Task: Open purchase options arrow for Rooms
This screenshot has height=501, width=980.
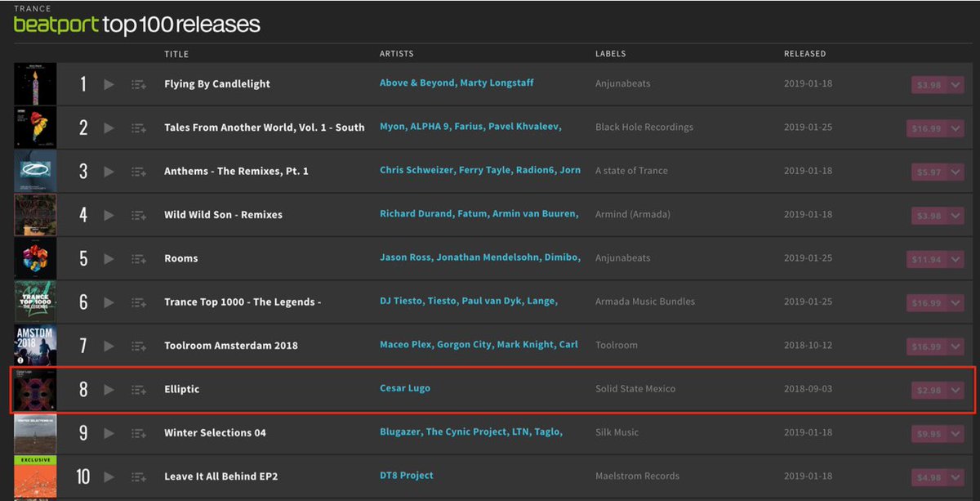Action: [x=956, y=259]
